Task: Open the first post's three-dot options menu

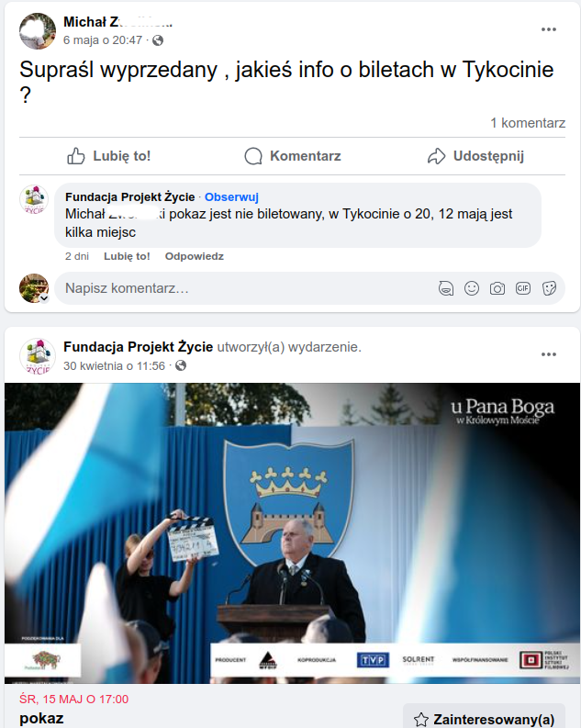Action: point(549,29)
